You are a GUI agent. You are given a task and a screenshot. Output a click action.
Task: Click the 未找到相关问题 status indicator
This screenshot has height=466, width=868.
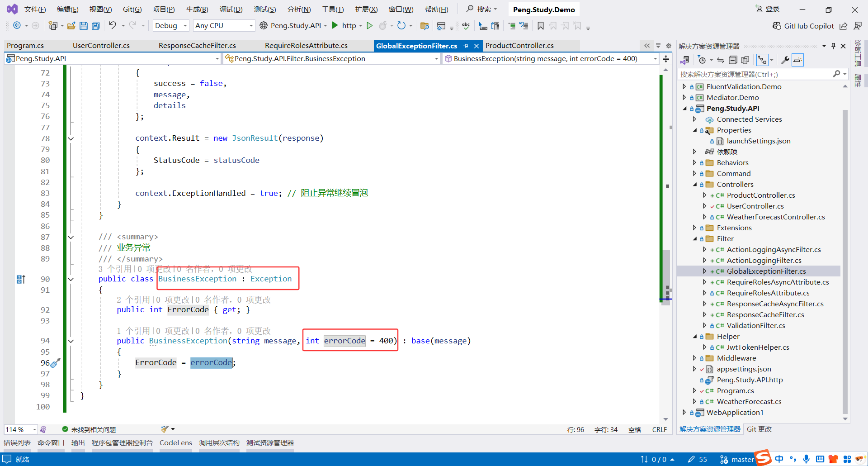pos(89,429)
